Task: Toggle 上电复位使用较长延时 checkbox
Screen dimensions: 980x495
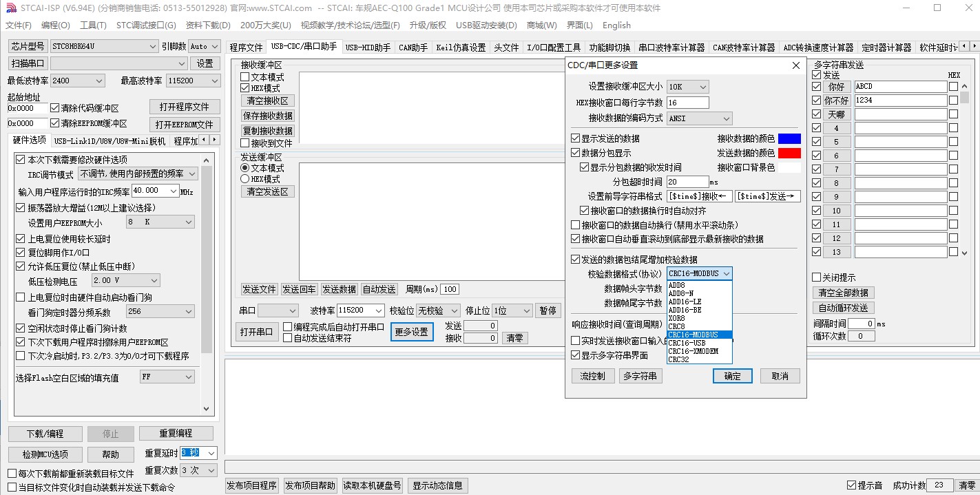Action: click(x=21, y=239)
